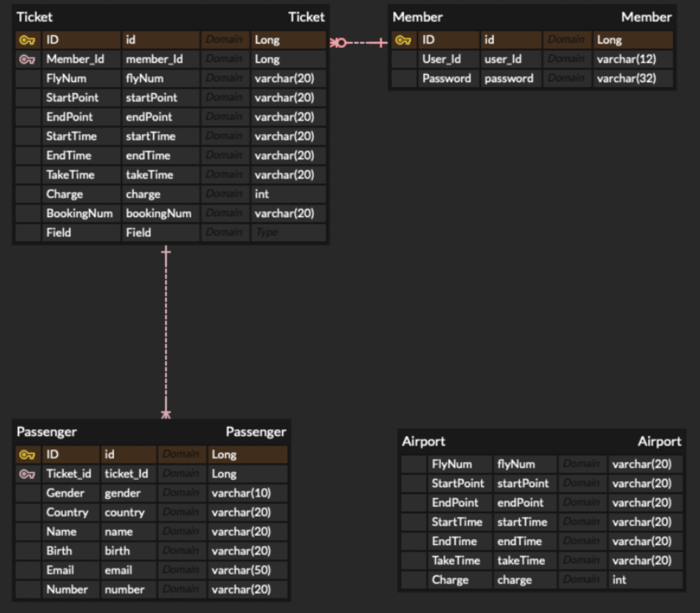Click the primary key icon on Ticket ID

(26, 40)
